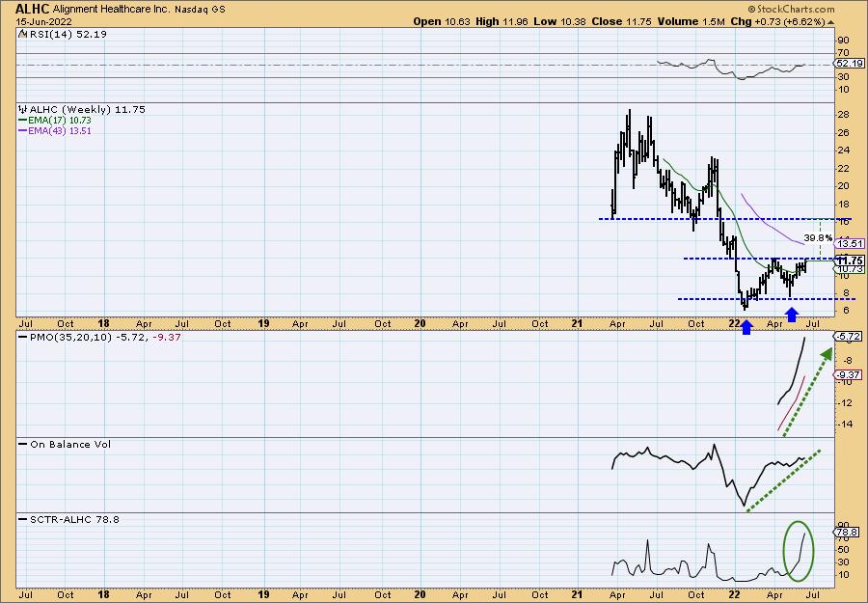Click the black PMO legend line marker
This screenshot has width=868, height=603.
[23, 338]
